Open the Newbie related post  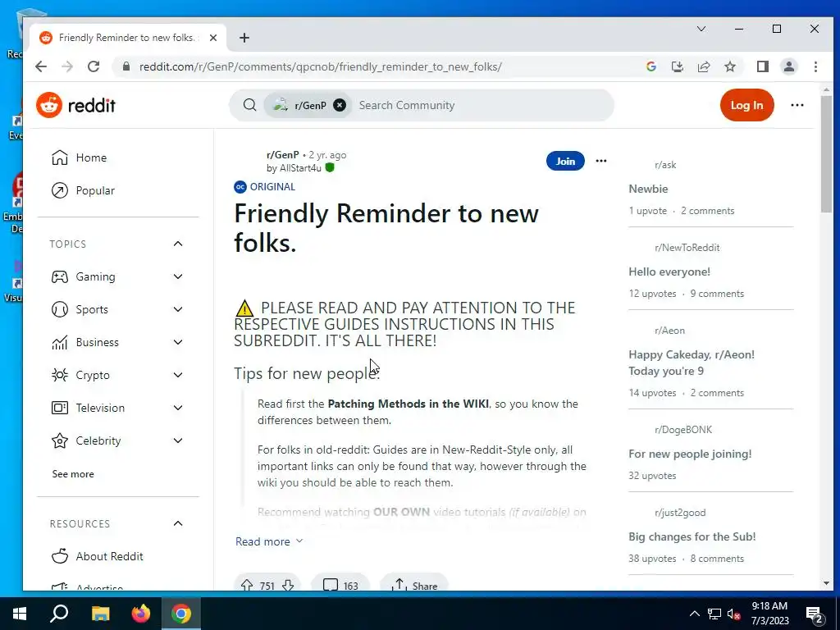[x=648, y=189]
